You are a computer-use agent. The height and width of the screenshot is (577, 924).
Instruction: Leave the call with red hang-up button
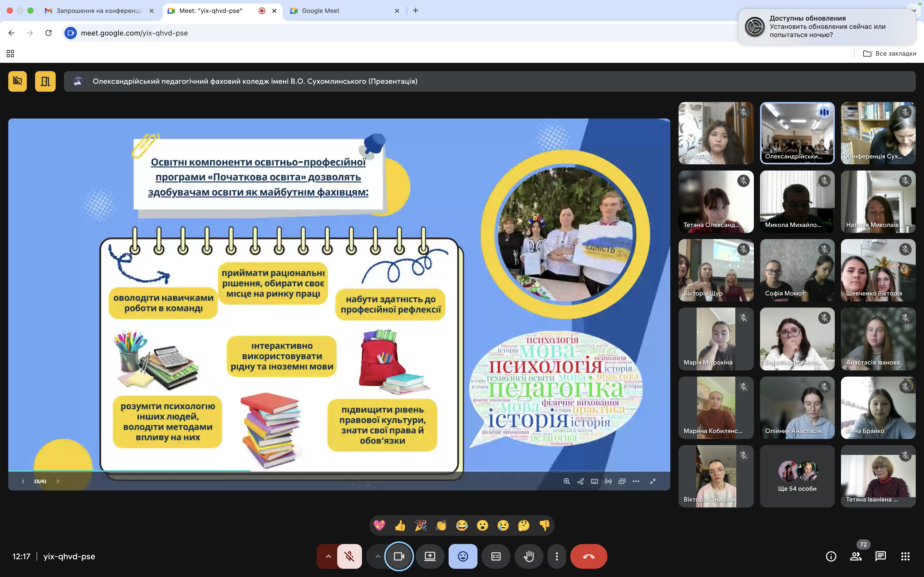click(x=588, y=556)
